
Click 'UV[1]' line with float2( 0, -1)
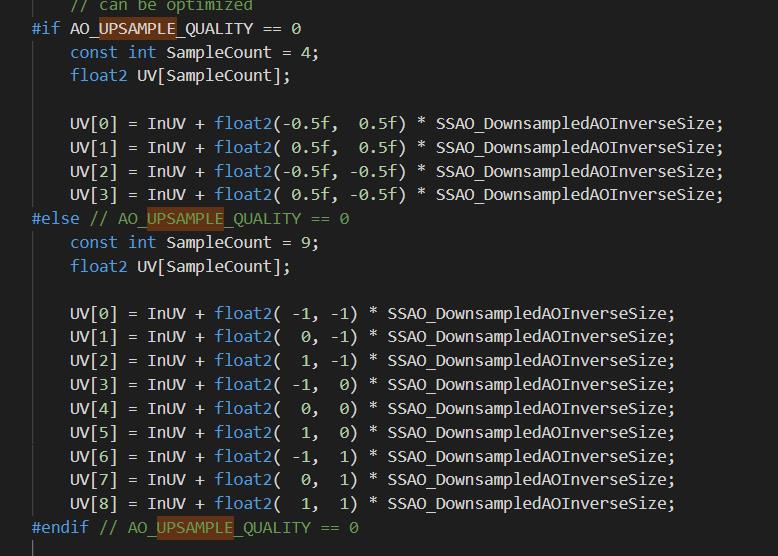point(373,337)
